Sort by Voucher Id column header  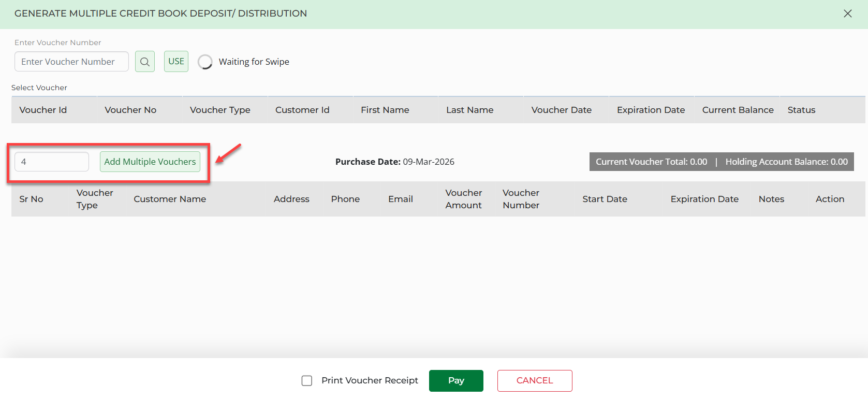point(43,110)
